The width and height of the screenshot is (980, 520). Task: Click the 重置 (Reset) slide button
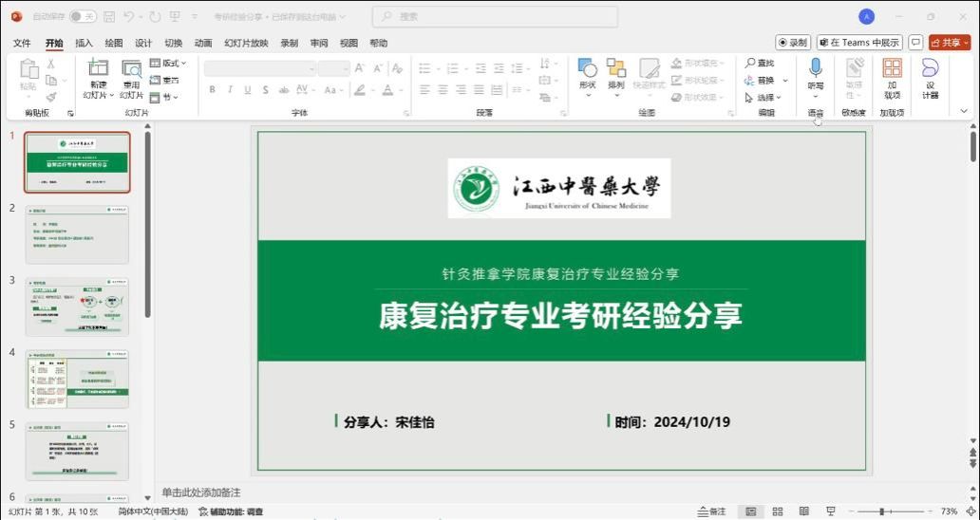(x=164, y=80)
